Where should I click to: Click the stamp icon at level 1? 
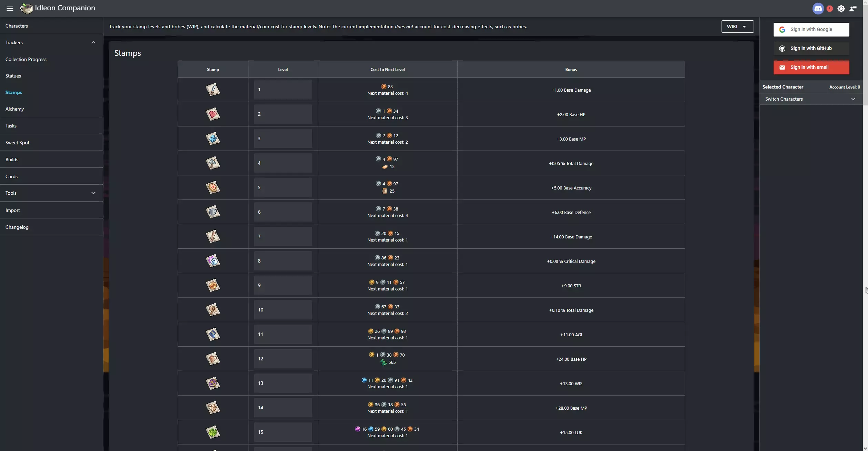[212, 90]
